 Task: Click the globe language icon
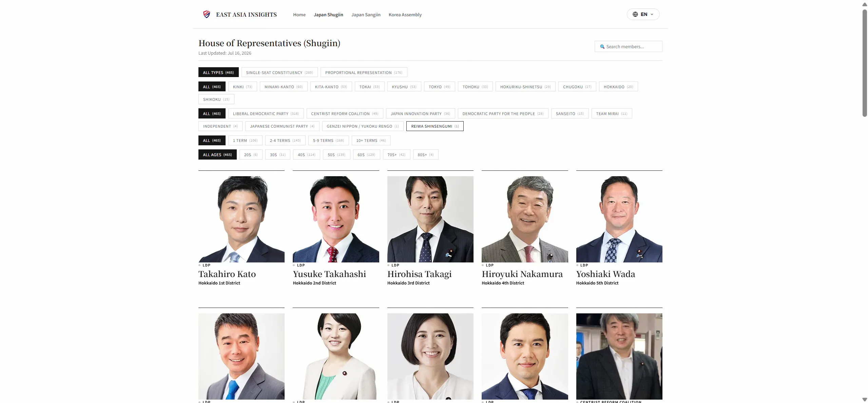pos(635,14)
